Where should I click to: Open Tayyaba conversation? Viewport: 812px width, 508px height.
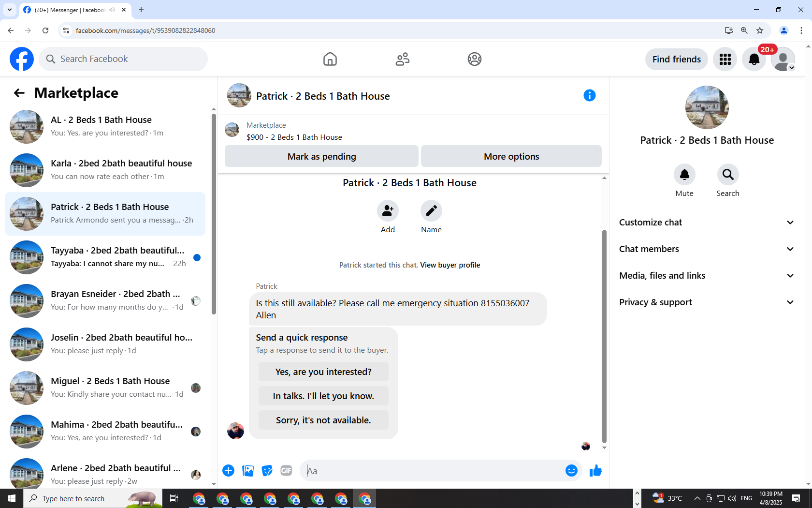(105, 257)
